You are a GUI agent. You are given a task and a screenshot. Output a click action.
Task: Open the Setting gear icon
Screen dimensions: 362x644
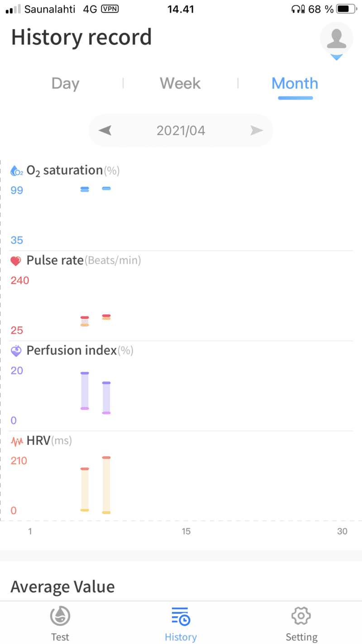coord(301,616)
